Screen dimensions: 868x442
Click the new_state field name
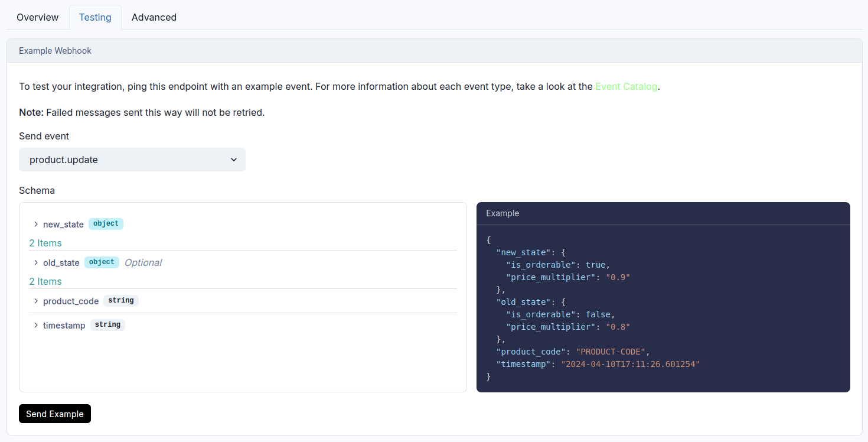(x=63, y=225)
